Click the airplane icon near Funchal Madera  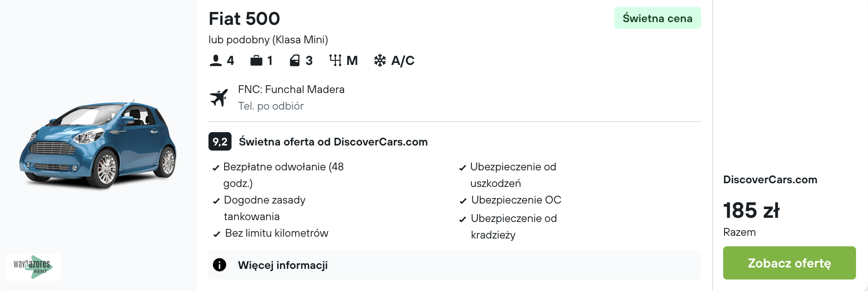pyautogui.click(x=220, y=97)
